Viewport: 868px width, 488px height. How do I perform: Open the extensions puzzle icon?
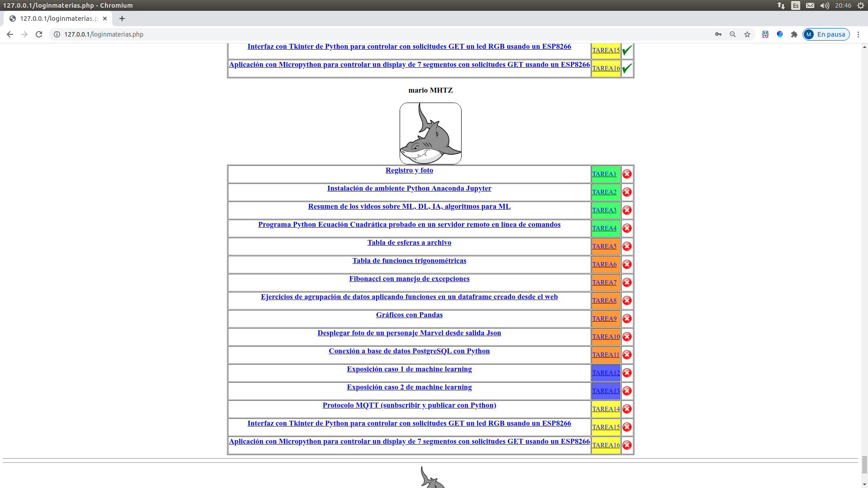[x=794, y=34]
